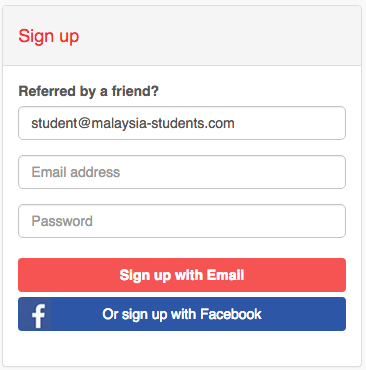Click the gray header bar of the sign-up panel

[x=182, y=35]
